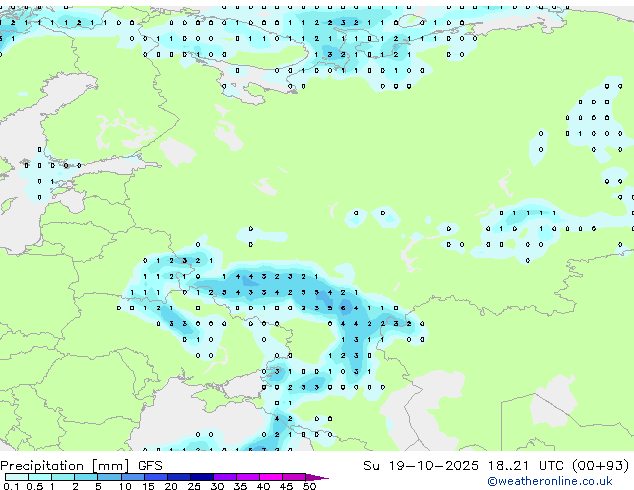The height and width of the screenshot is (490, 634).
Task: Click the legend arrow tip above 50
Action: pos(317,477)
